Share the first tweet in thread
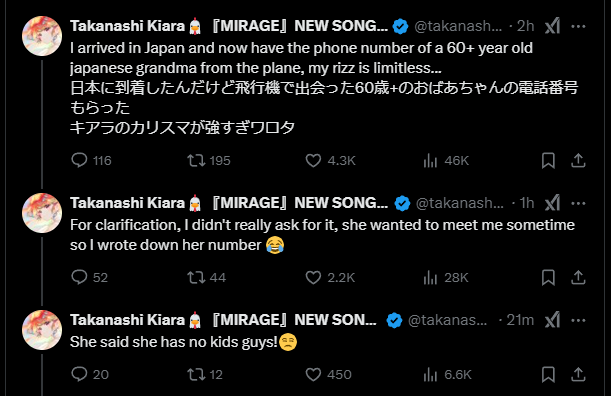Screen dimensions: 611x396 [578, 160]
